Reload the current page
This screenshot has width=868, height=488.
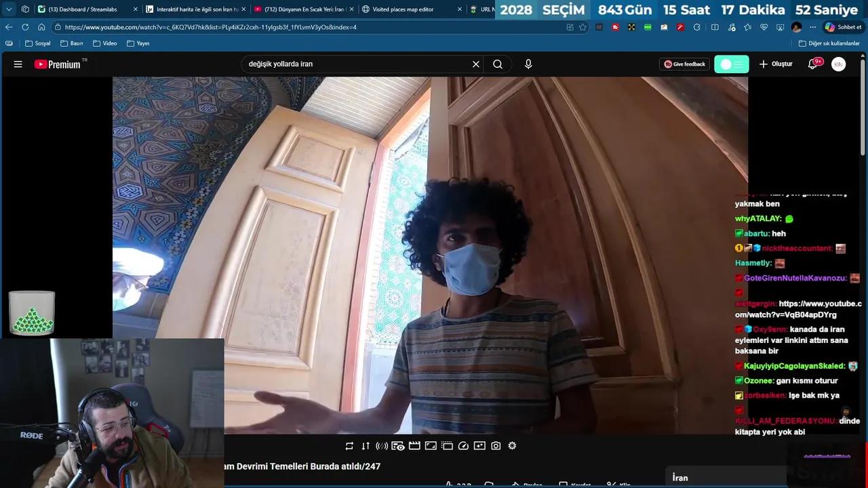25,27
